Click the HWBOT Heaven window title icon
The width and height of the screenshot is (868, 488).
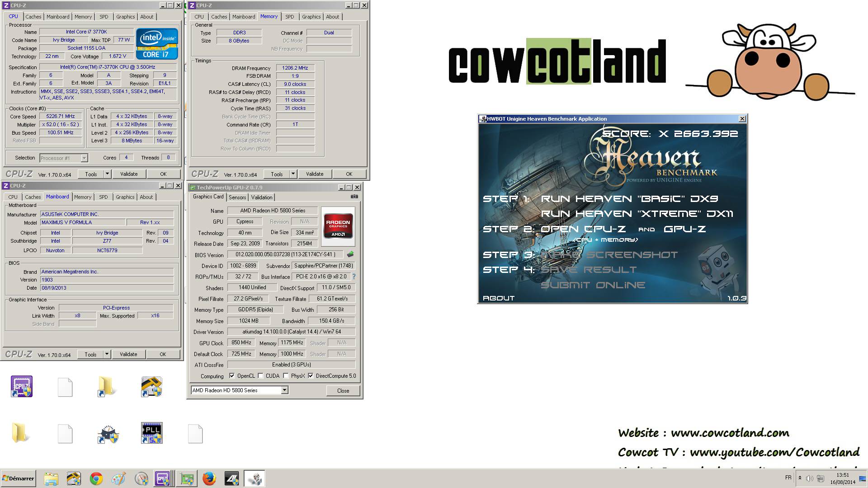coord(483,119)
